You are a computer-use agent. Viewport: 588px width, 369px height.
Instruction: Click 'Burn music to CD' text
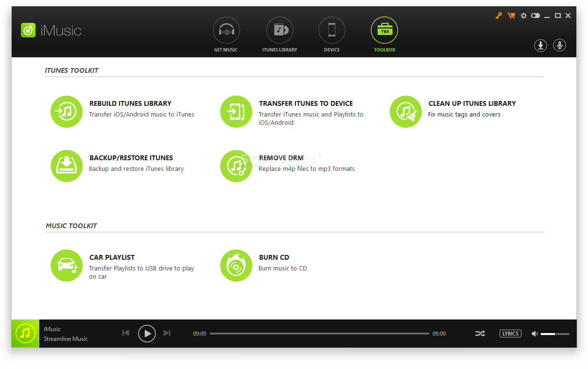point(283,268)
